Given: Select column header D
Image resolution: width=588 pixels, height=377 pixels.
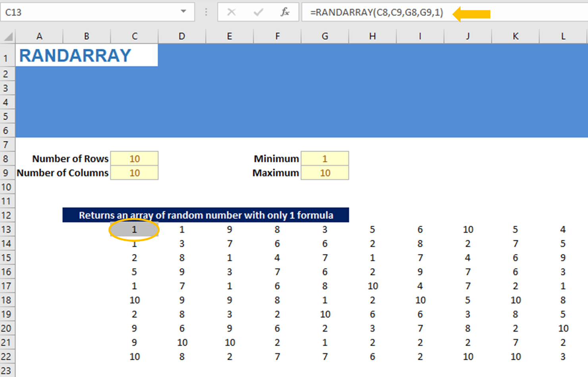Looking at the screenshot, I should point(181,36).
